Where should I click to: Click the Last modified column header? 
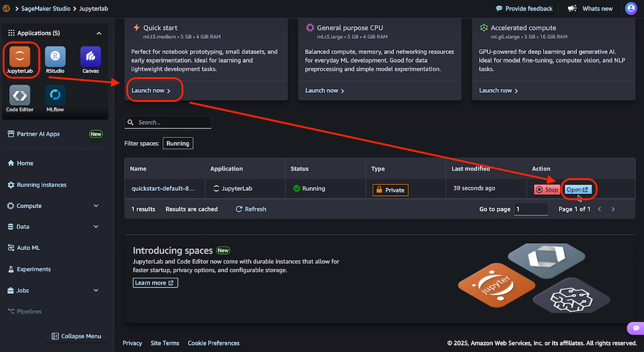(471, 169)
